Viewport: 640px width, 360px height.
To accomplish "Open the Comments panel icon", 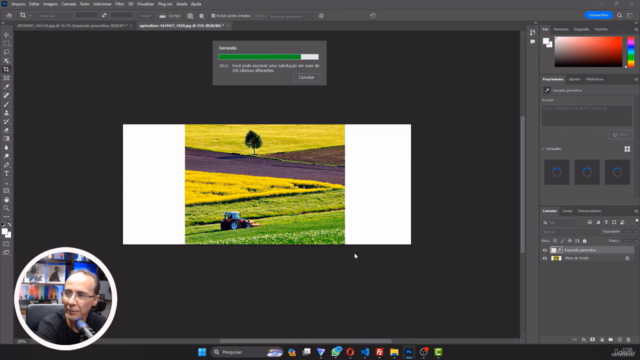I will [532, 42].
